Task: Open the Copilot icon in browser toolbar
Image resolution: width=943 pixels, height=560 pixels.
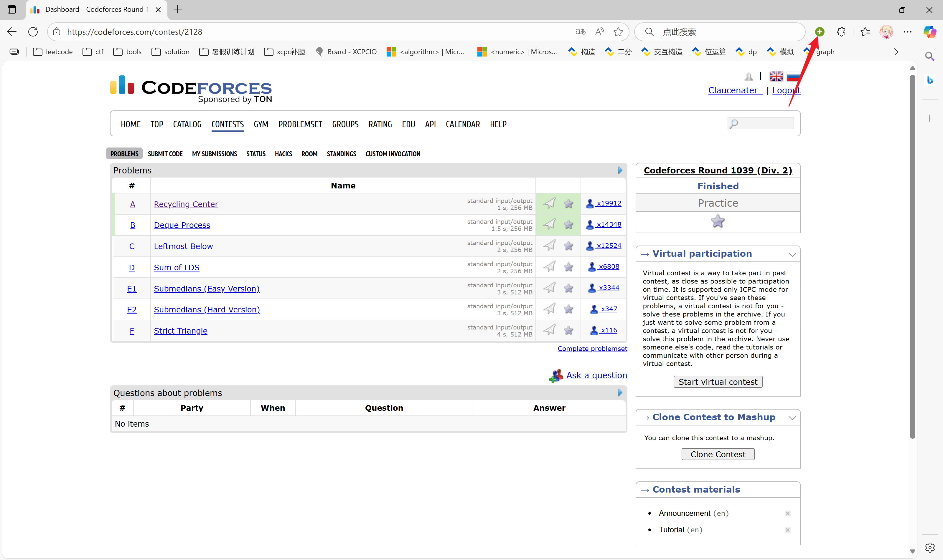Action: (929, 32)
